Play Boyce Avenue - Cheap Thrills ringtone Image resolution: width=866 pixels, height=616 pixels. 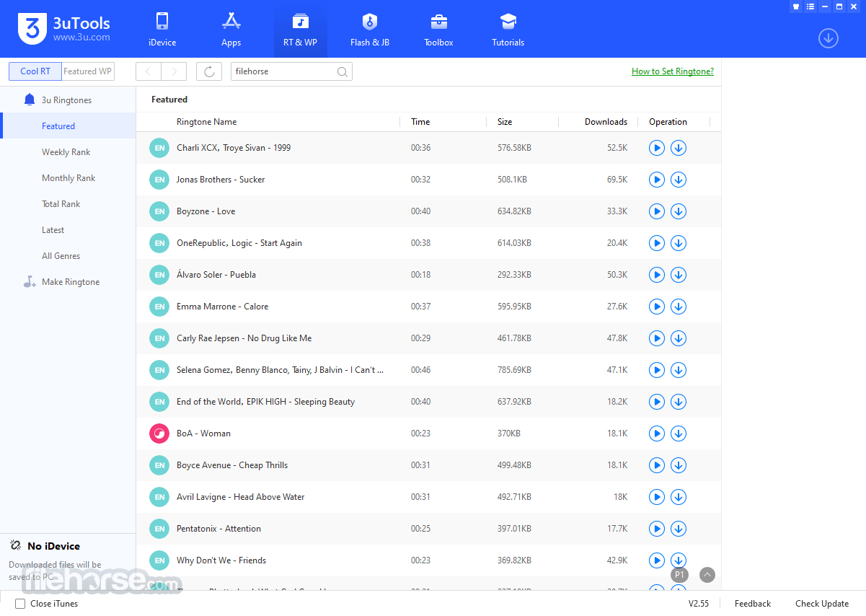coord(656,465)
